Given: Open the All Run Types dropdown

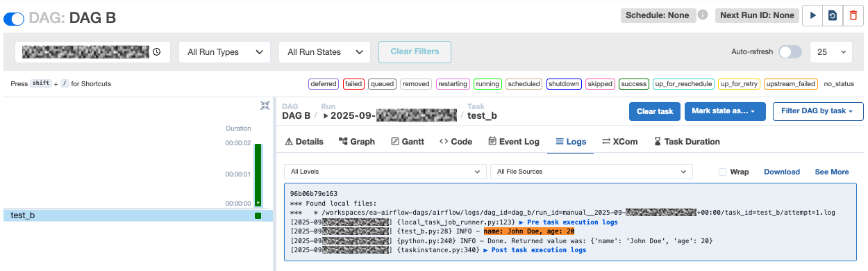Looking at the screenshot, I should pyautogui.click(x=224, y=51).
